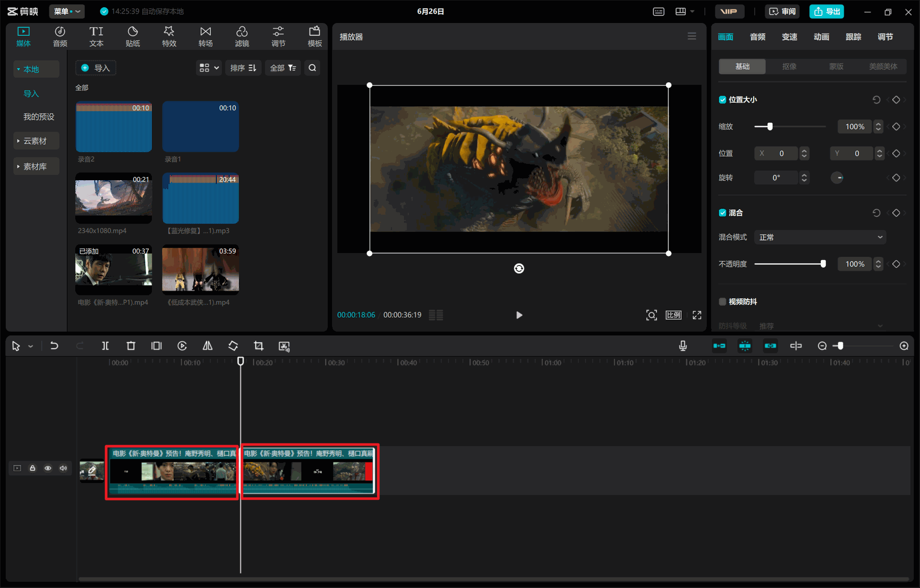Switch to the 动画 tab
920x588 pixels.
click(821, 37)
